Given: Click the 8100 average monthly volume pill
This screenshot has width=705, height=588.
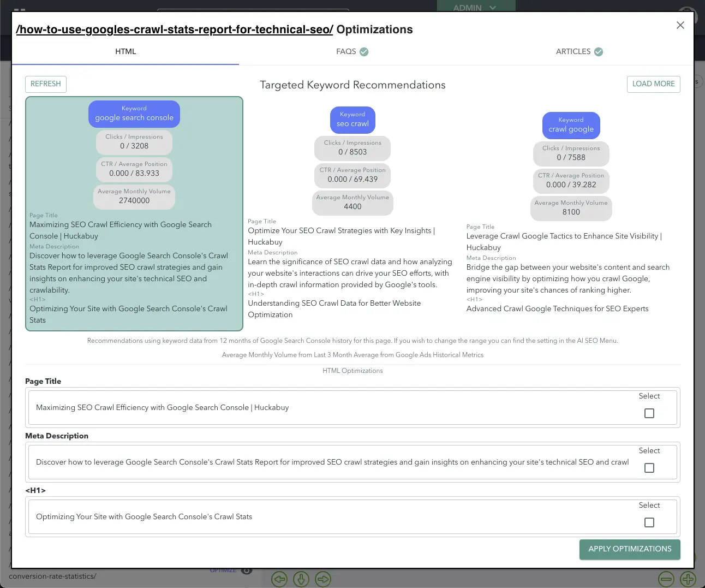Looking at the screenshot, I should pyautogui.click(x=571, y=207).
